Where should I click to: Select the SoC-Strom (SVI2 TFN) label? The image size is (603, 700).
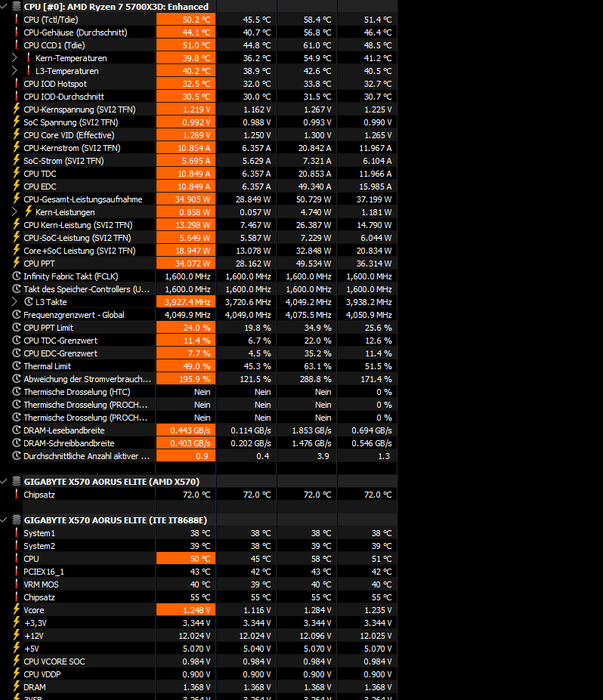pos(63,161)
